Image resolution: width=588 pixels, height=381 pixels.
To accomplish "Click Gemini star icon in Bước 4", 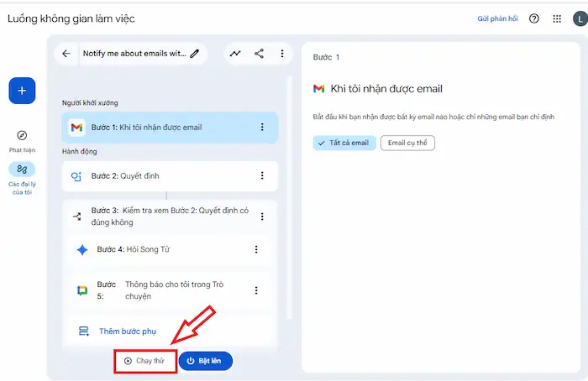I will pos(82,249).
